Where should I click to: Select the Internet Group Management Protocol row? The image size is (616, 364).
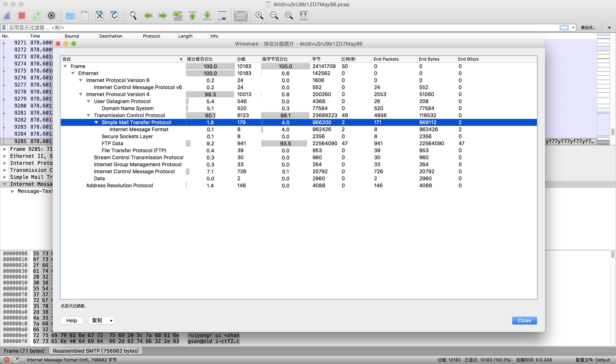[x=299, y=165]
